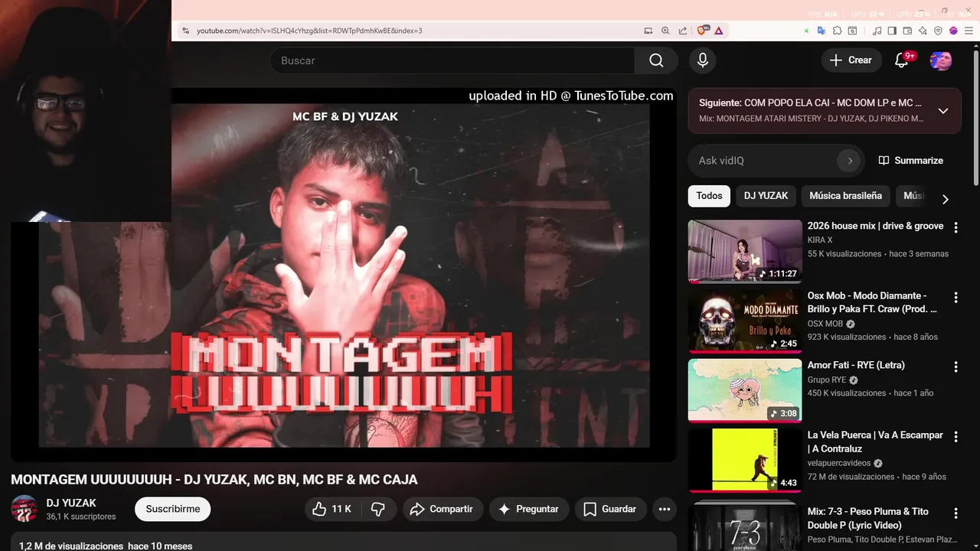The width and height of the screenshot is (980, 551).
Task: Show more filter chips with right arrow
Action: tap(945, 199)
